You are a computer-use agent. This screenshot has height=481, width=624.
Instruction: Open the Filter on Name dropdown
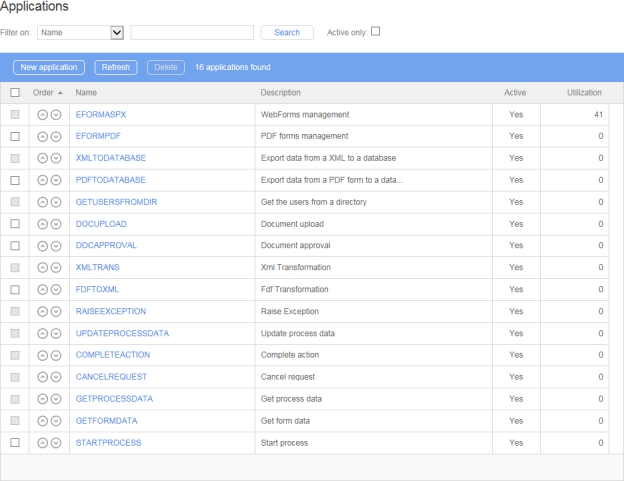(116, 32)
